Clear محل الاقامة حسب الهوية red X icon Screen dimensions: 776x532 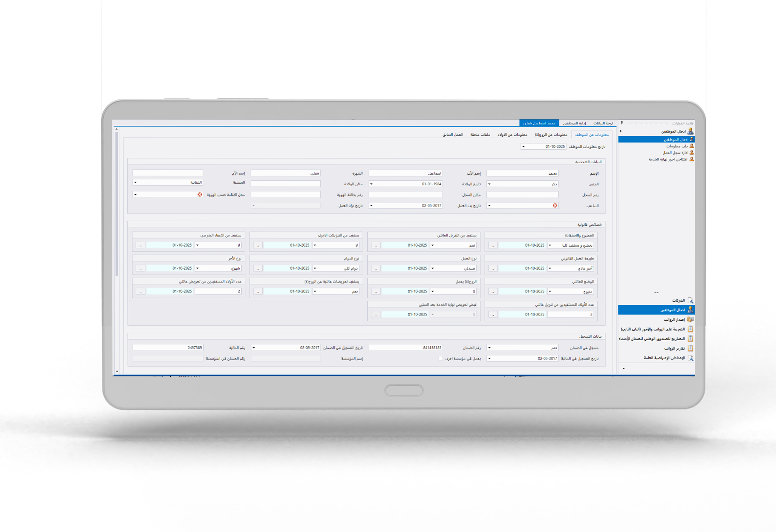tap(200, 195)
